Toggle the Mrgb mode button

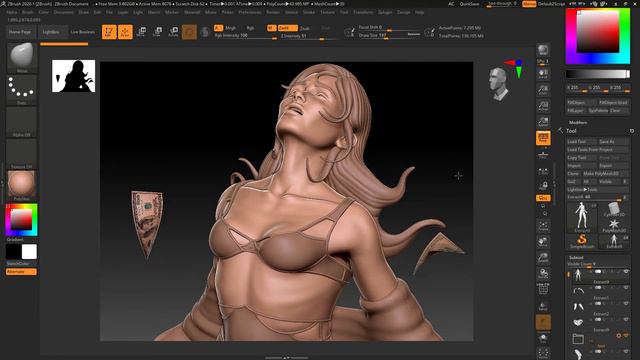pyautogui.click(x=231, y=28)
